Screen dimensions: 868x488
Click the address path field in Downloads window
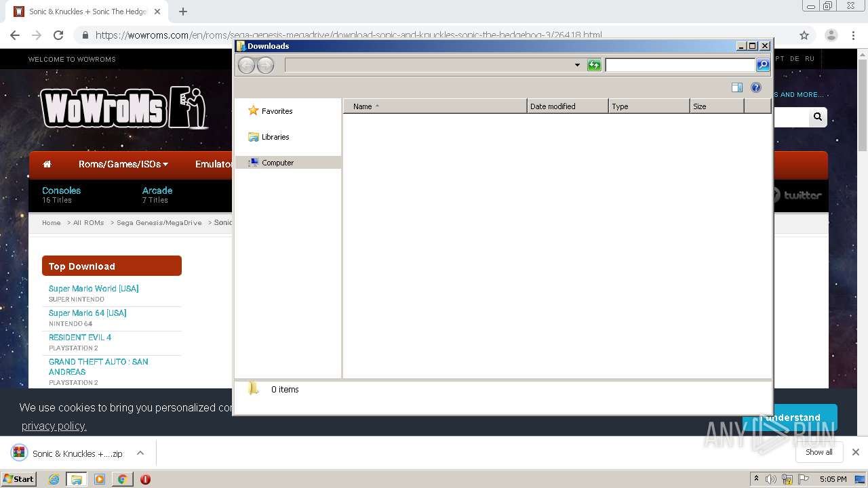(429, 65)
